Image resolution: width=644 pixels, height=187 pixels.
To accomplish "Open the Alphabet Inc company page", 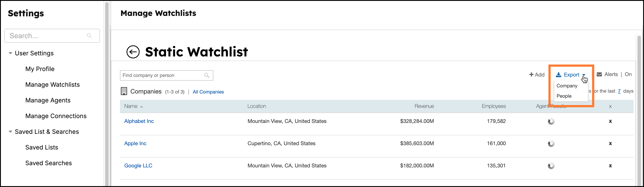I will [x=139, y=121].
